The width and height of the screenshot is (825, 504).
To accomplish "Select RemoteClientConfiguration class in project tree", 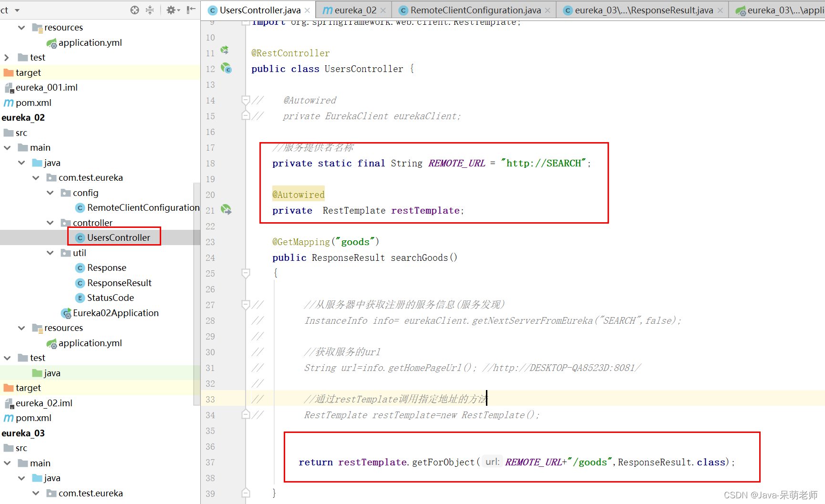I will pos(143,207).
